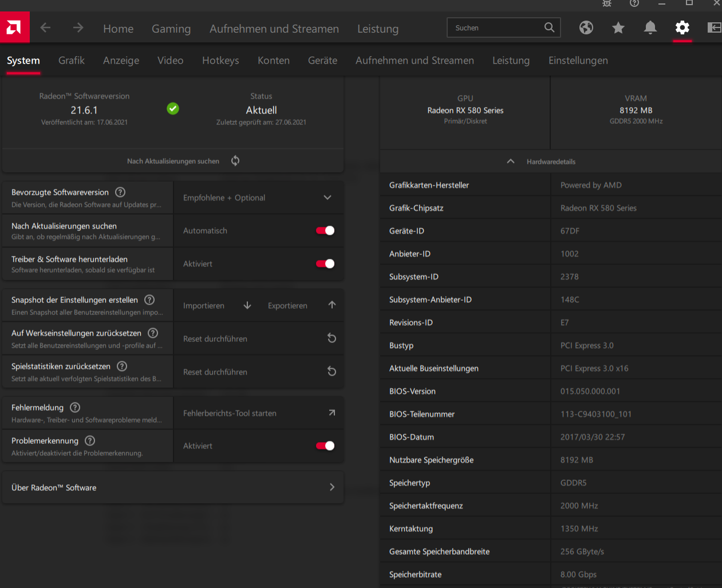The image size is (722, 588).
Task: Click reset icon for Werkseinstellungen
Action: [x=332, y=338]
